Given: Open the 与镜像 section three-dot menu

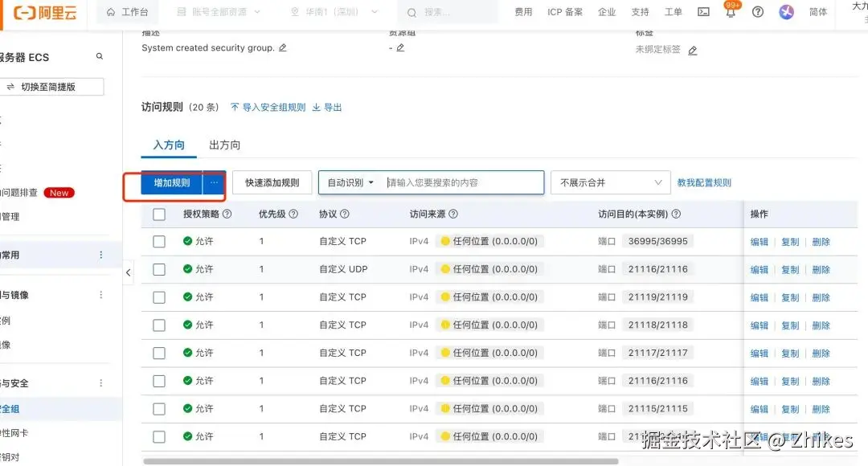Looking at the screenshot, I should point(100,294).
